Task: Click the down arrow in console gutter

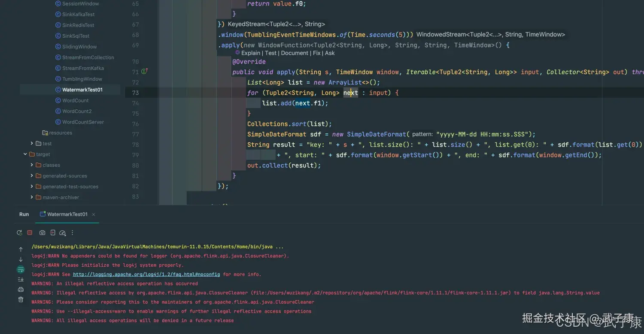Action: (21, 259)
